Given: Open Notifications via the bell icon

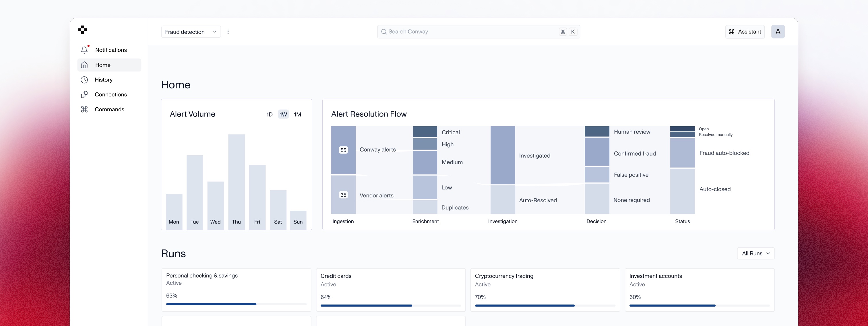Looking at the screenshot, I should pyautogui.click(x=84, y=50).
